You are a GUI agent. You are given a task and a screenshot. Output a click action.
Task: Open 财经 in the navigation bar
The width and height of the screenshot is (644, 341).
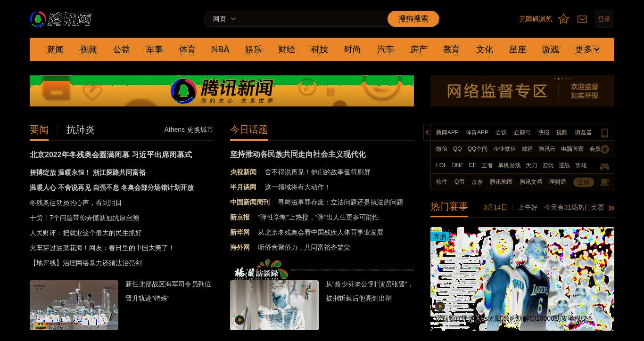click(287, 49)
